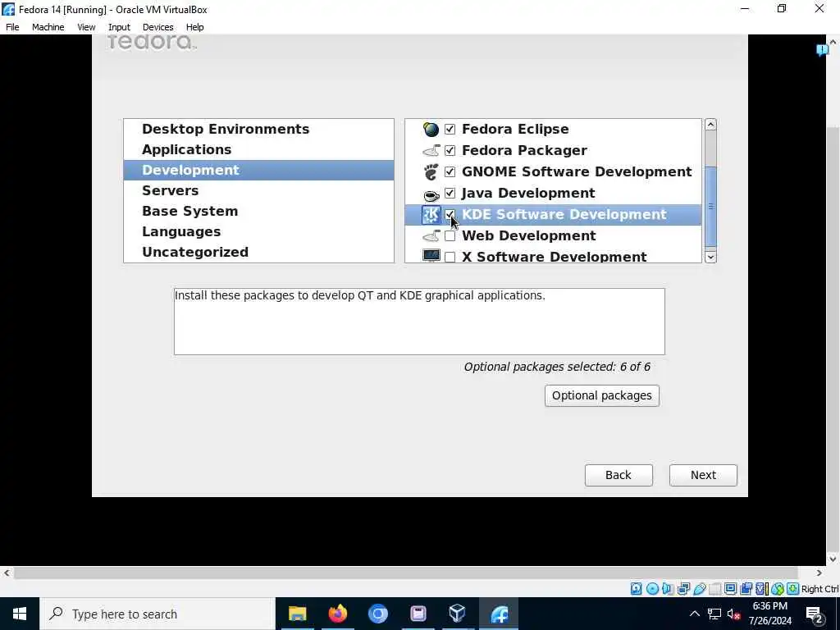Click the shared folders icon in VirtualBox status bar
The image size is (840, 630).
click(x=715, y=589)
